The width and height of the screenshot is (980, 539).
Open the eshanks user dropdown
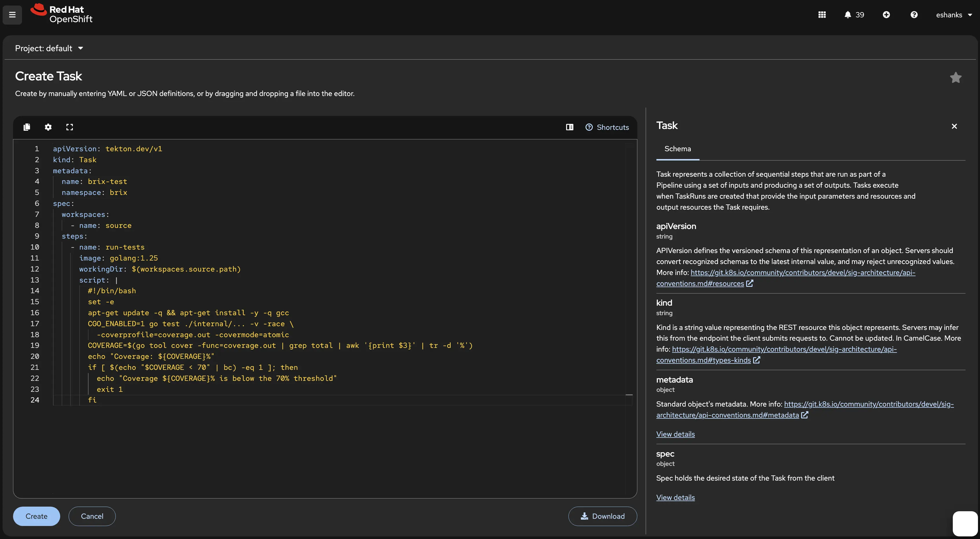click(x=954, y=15)
